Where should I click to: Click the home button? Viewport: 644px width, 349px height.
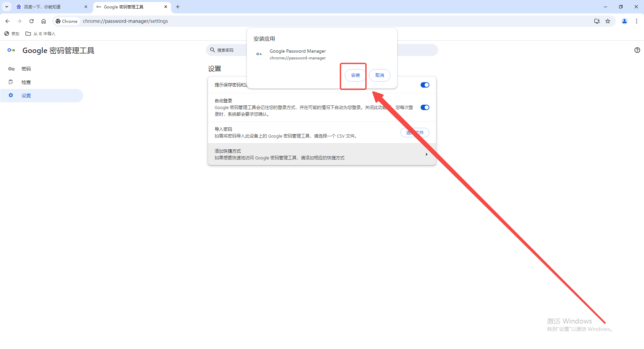click(44, 21)
